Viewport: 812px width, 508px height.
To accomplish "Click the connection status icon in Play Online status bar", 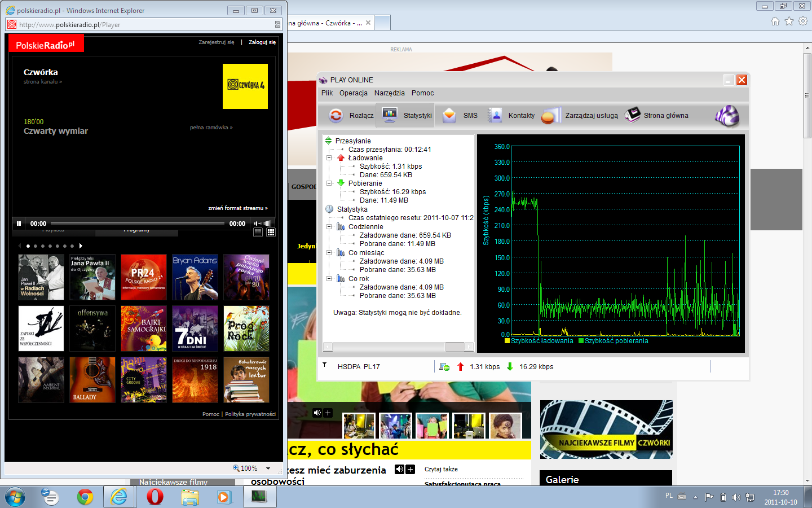I will click(x=444, y=367).
